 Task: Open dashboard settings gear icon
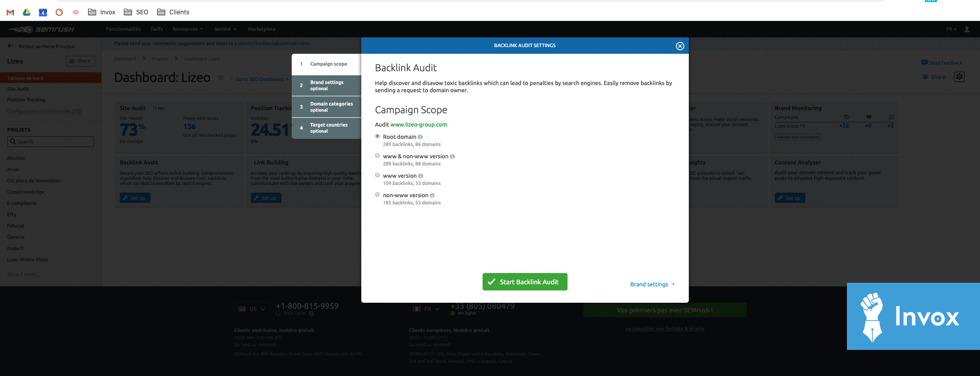960,77
